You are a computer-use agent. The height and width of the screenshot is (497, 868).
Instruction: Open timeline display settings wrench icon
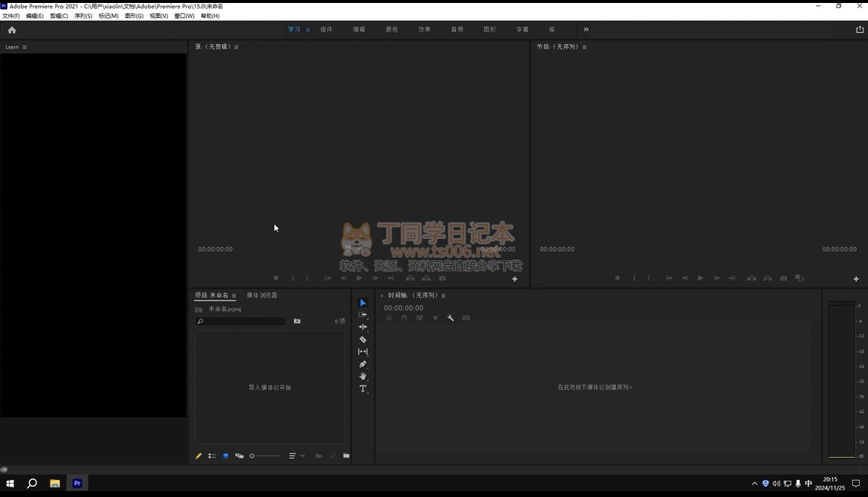(x=451, y=318)
